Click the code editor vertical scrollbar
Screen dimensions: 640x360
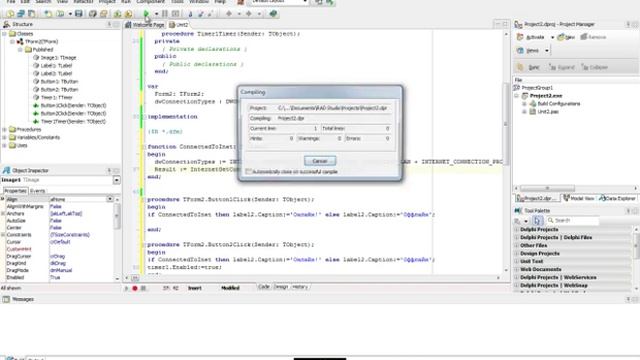pyautogui.click(x=506, y=151)
